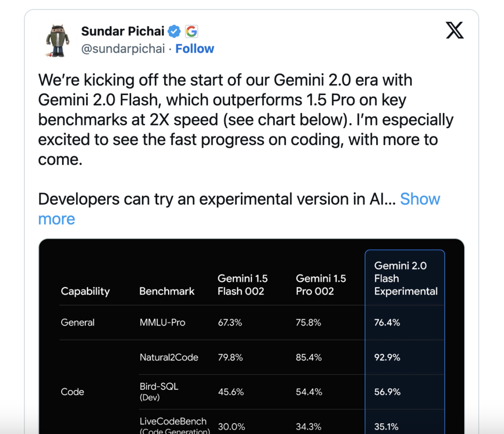The image size is (504, 434).
Task: Click the 92.9% Natural2Code score
Action: 387,358
